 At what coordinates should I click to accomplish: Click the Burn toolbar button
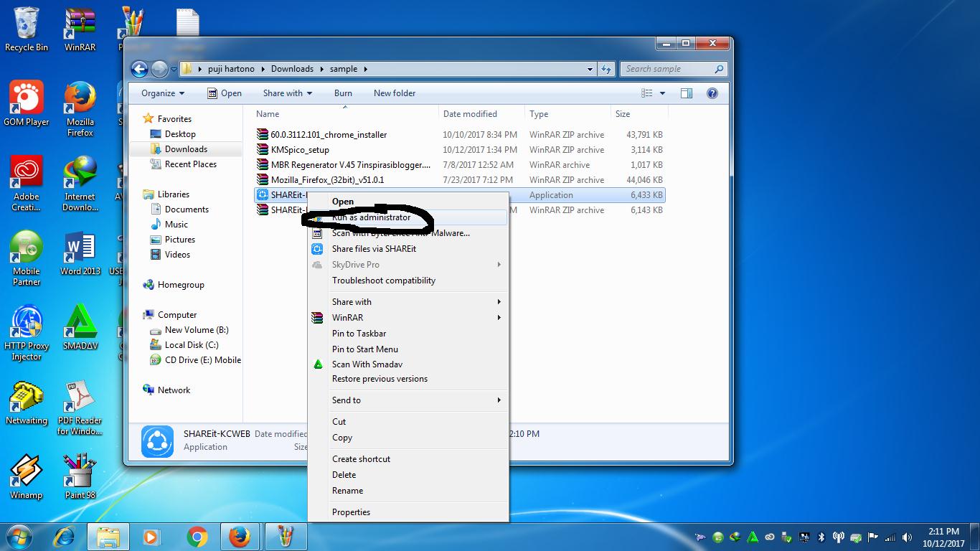[x=343, y=93]
